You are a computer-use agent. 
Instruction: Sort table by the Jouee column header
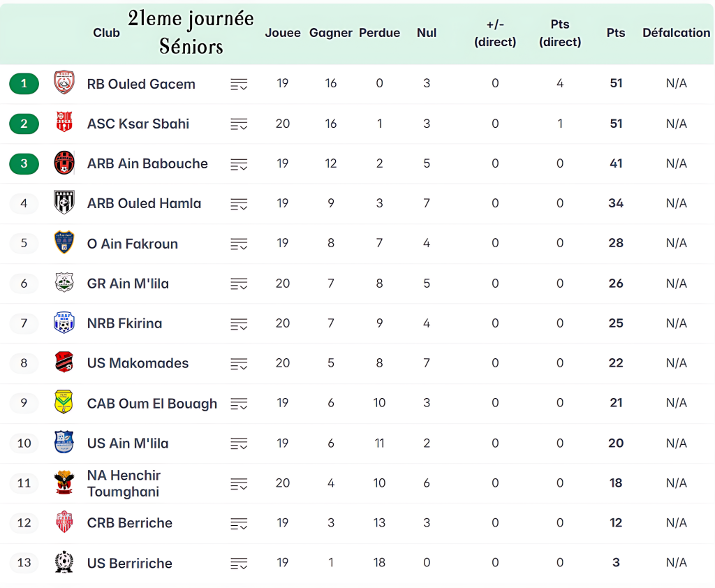click(283, 33)
